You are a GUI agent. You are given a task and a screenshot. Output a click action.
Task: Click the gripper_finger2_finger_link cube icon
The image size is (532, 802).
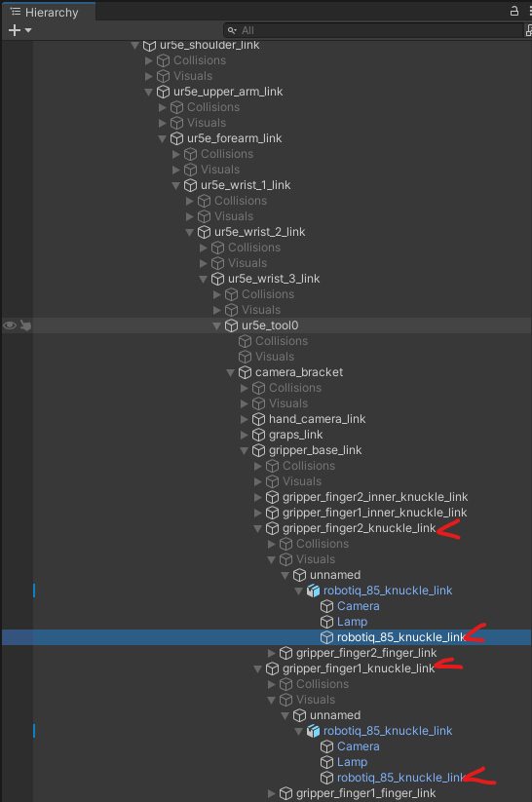tap(285, 653)
